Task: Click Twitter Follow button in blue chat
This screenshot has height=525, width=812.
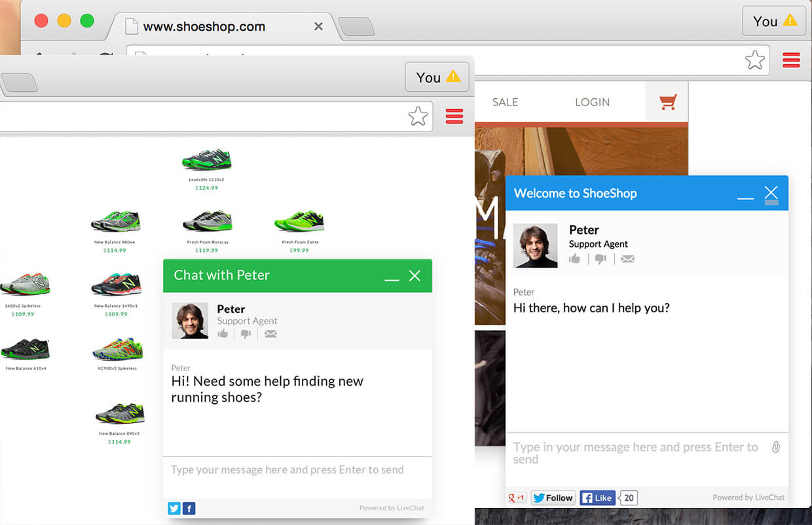Action: (x=553, y=498)
